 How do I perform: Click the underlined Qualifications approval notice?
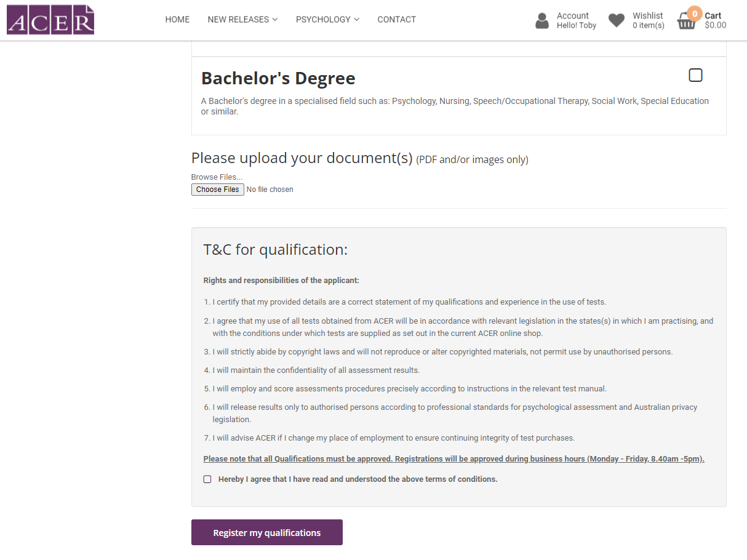click(x=453, y=459)
